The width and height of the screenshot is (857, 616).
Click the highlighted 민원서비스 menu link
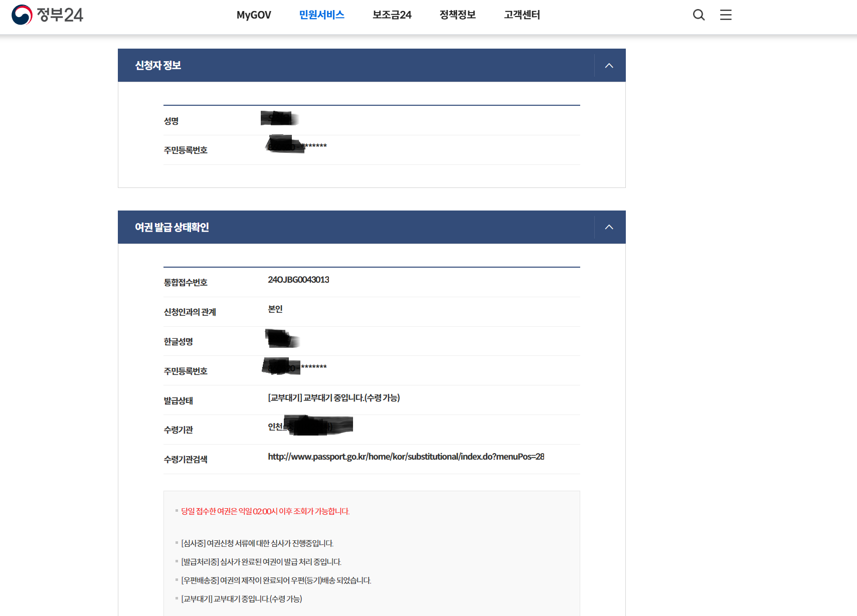coord(321,15)
